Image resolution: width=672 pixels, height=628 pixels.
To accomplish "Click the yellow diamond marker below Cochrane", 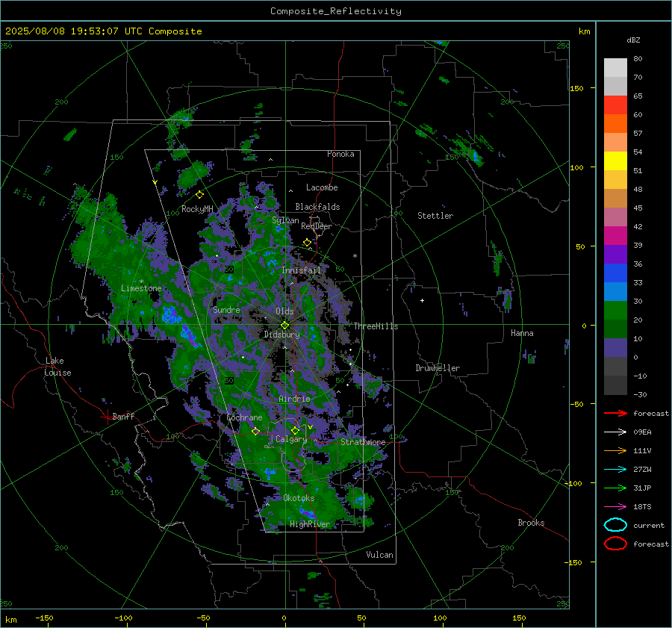I will (256, 431).
